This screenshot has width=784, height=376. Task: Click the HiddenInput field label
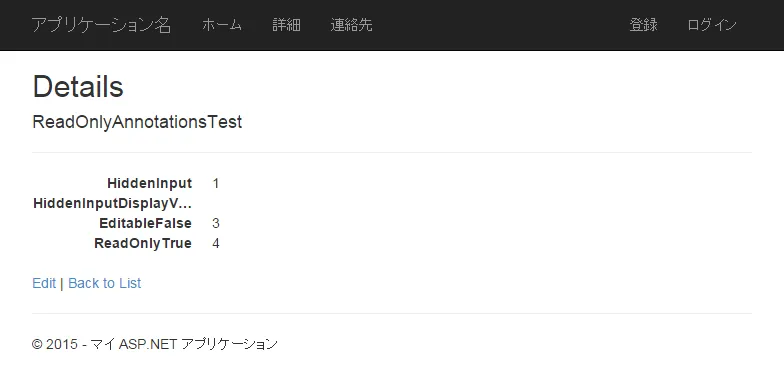150,183
